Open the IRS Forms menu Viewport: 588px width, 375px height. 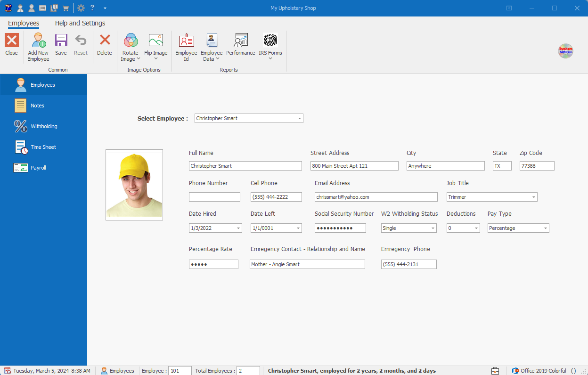(270, 46)
